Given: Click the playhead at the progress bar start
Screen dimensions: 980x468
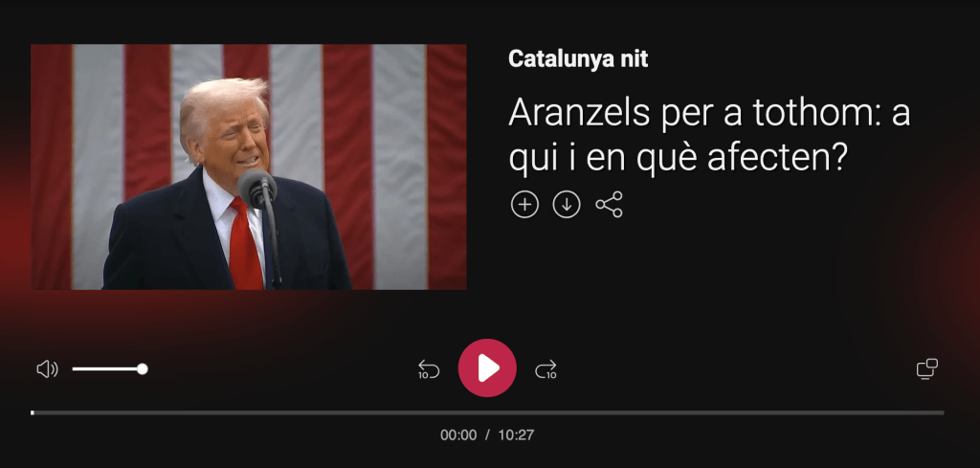Looking at the screenshot, I should click(33, 412).
